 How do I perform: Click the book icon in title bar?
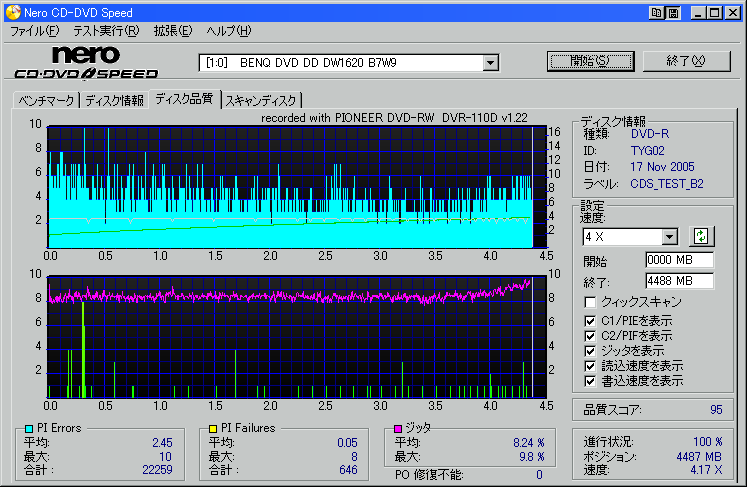click(656, 12)
